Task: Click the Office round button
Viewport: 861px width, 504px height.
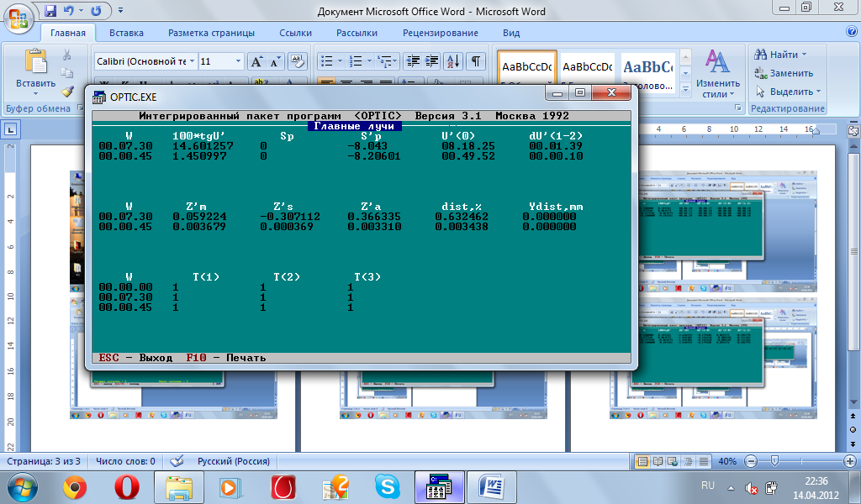Action: click(x=18, y=20)
